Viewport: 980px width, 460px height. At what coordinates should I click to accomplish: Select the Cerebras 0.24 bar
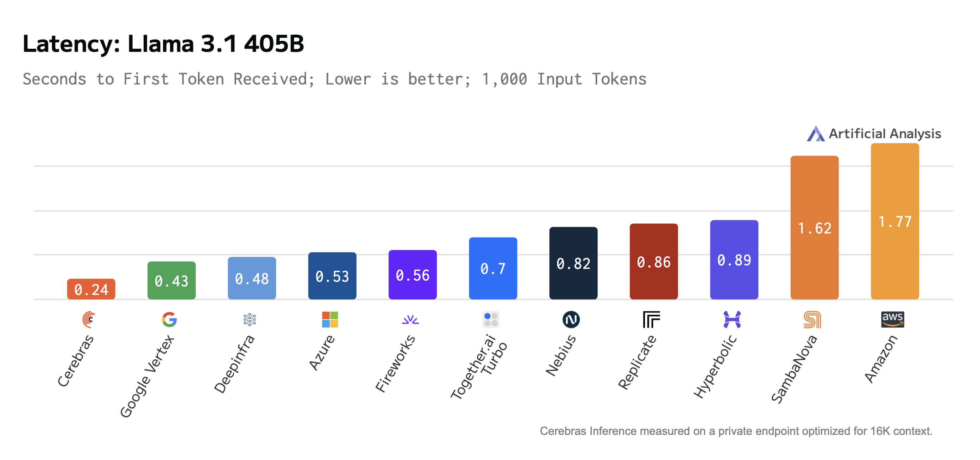[91, 289]
